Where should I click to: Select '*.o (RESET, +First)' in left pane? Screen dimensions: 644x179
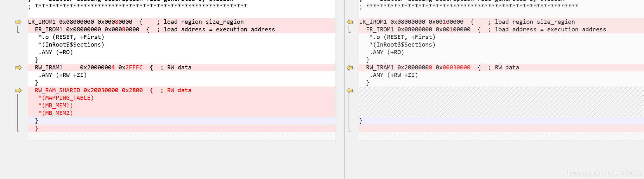point(71,37)
